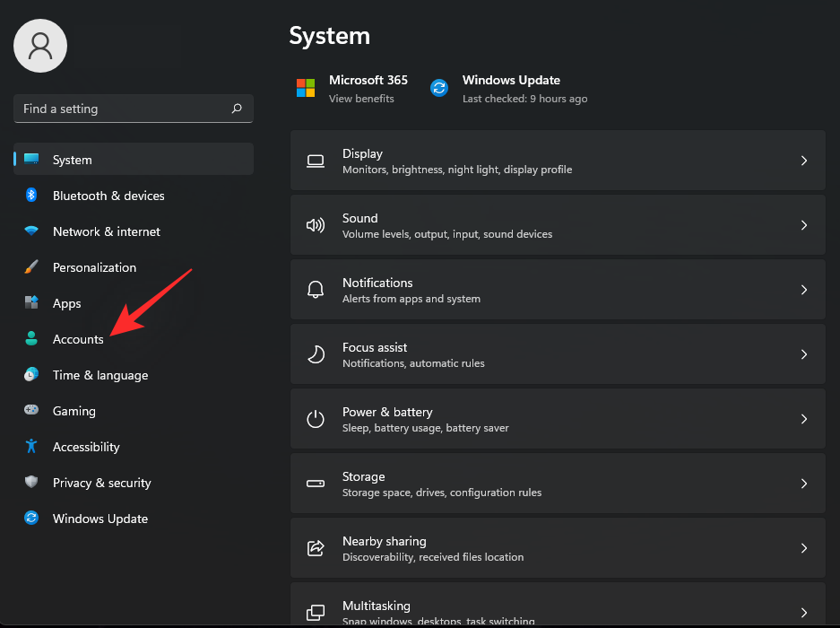Open Windows Update status at top

pos(509,88)
